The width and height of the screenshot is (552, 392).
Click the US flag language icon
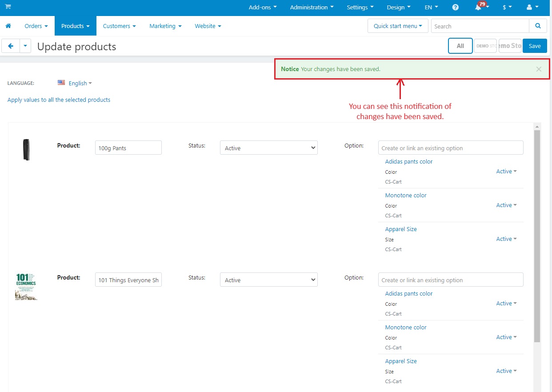[x=61, y=83]
